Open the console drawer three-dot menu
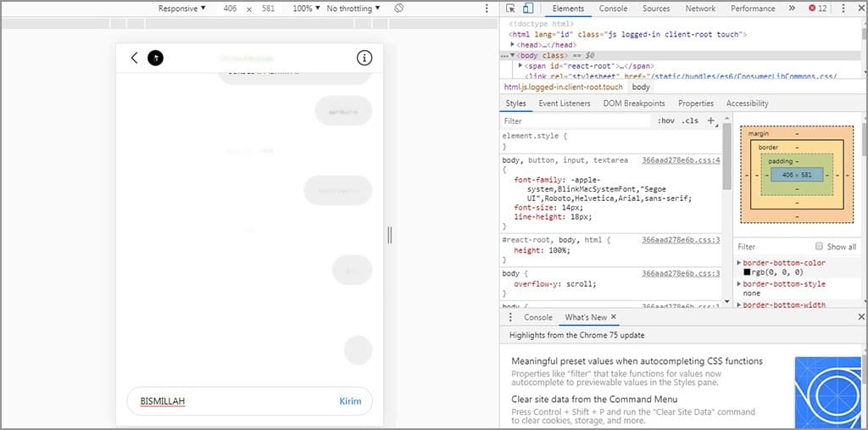Screen dimensions: 868x430 (x=510, y=317)
